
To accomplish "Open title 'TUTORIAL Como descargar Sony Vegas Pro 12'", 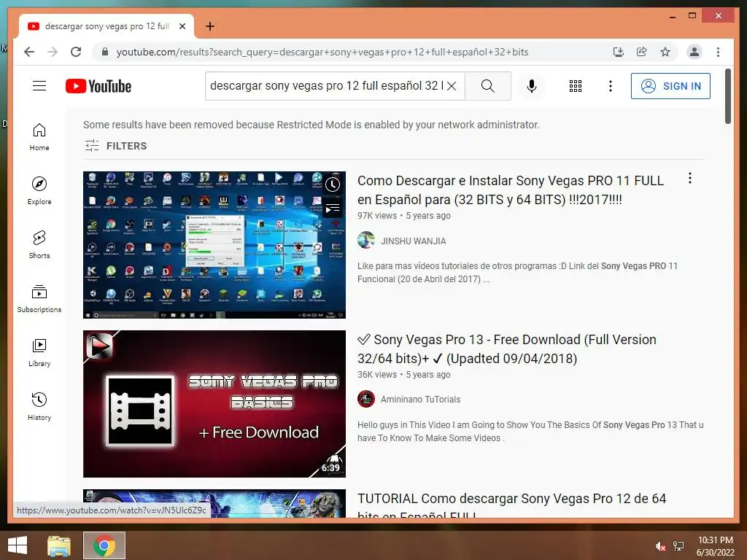I will point(511,507).
